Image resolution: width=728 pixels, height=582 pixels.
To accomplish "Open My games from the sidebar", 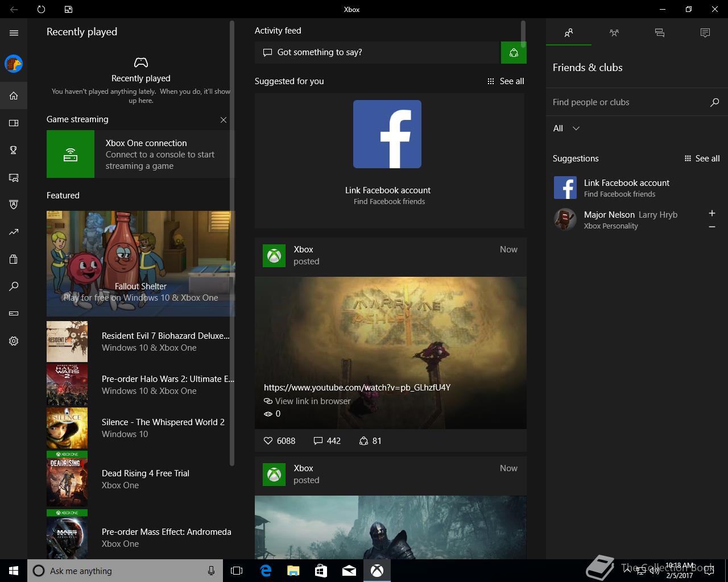I will pyautogui.click(x=14, y=123).
